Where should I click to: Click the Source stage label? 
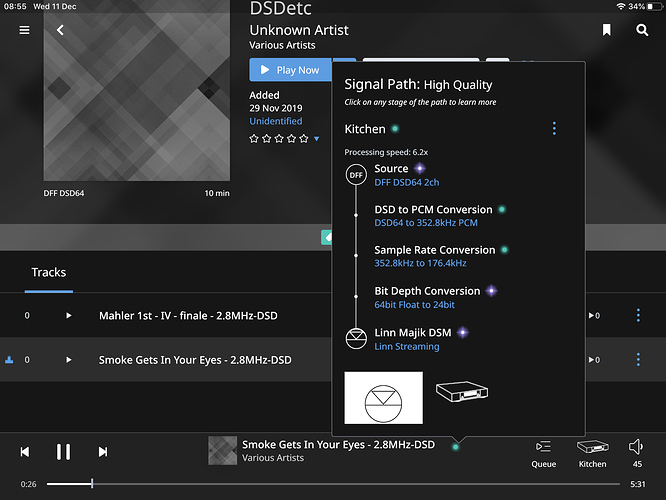(x=391, y=169)
